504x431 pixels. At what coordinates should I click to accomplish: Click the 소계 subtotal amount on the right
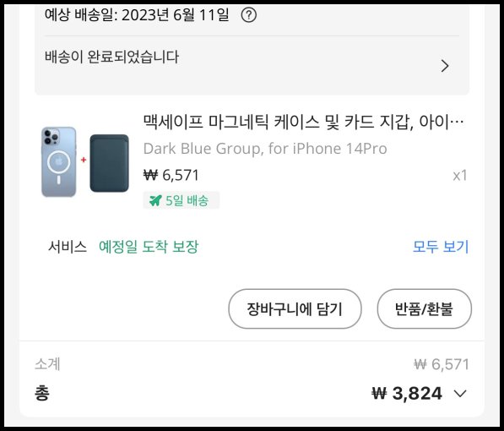click(x=442, y=364)
